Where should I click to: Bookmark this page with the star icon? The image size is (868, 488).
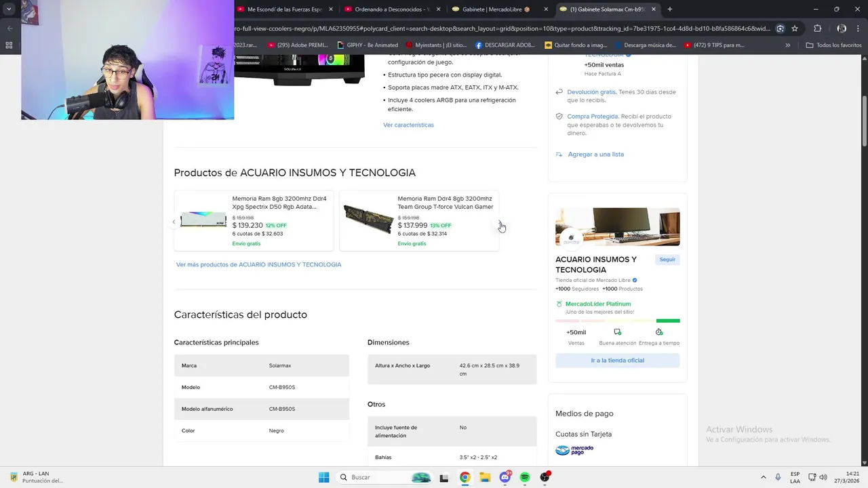click(x=795, y=28)
